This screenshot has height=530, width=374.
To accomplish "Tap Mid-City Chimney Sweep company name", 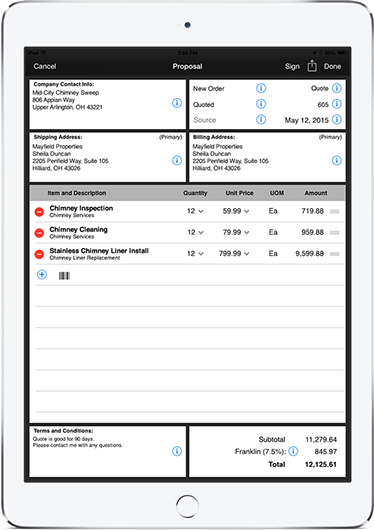I will [x=66, y=93].
